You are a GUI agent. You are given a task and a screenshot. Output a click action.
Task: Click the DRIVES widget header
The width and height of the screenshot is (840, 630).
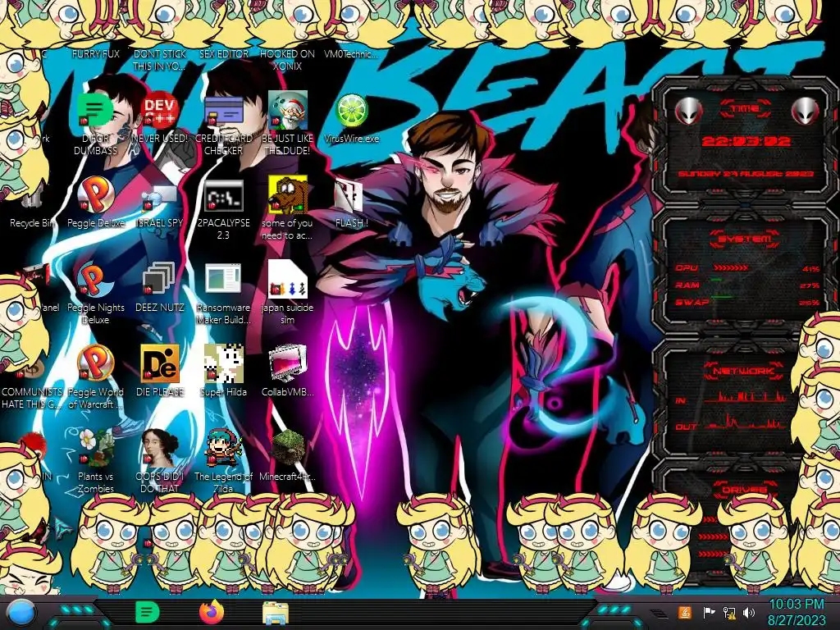[744, 490]
